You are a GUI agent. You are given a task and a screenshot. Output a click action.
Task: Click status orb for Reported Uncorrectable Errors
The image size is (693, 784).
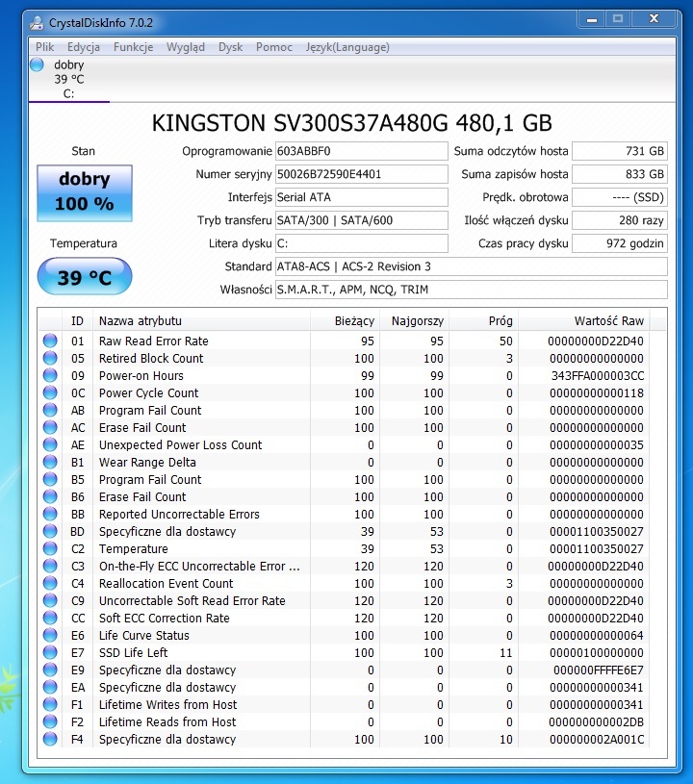50,514
